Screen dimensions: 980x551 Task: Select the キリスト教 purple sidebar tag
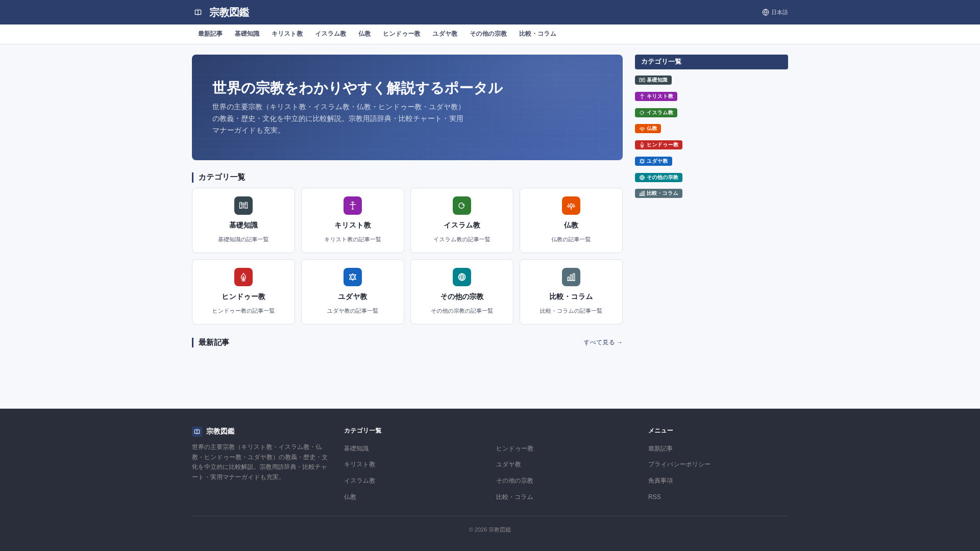click(656, 96)
